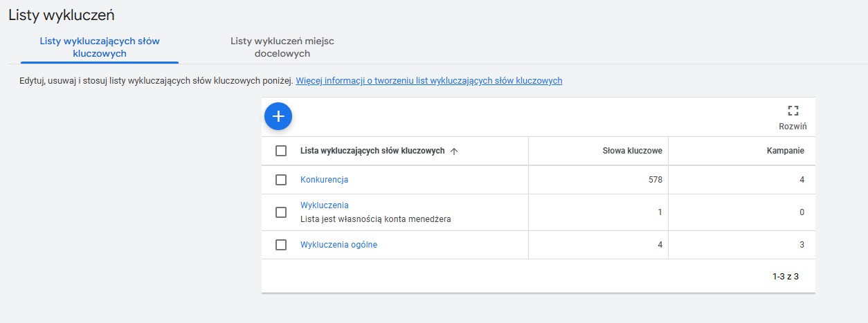This screenshot has width=868, height=323.
Task: Open the Wykluczenia list link
Action: point(324,205)
